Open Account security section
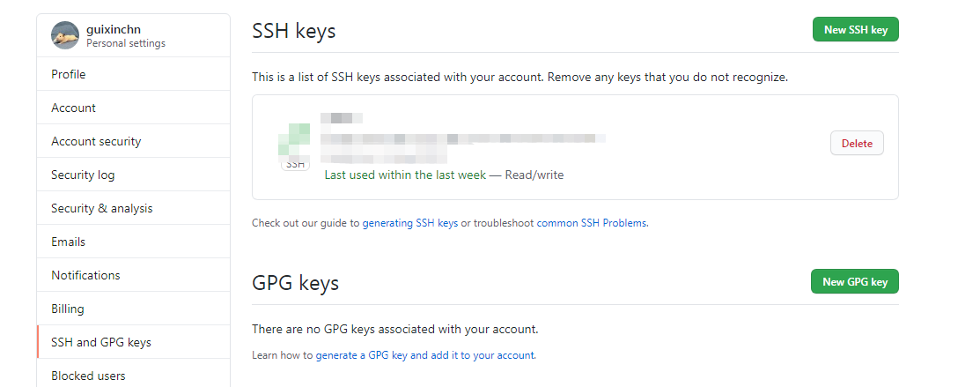The width and height of the screenshot is (980, 387). pyautogui.click(x=96, y=142)
